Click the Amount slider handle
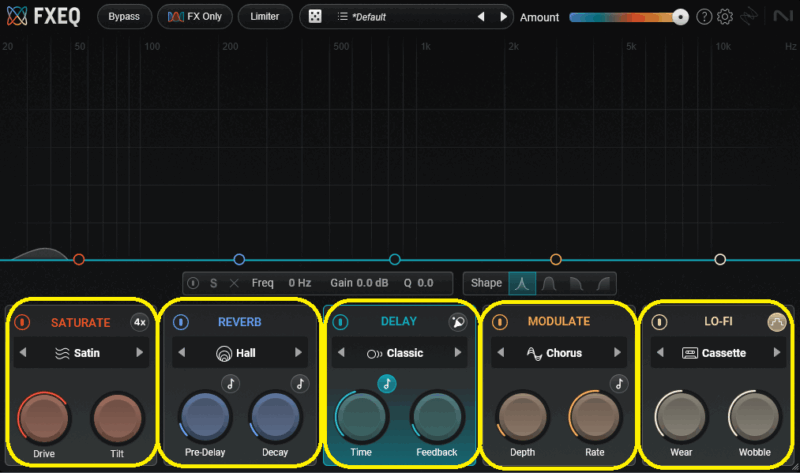Screen dimensions: 800x473 tap(680, 17)
